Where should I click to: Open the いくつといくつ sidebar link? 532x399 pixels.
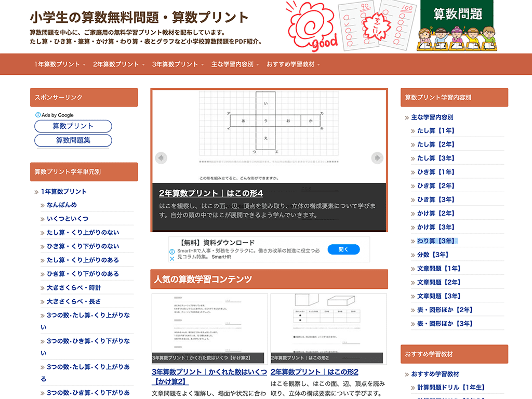(x=68, y=219)
